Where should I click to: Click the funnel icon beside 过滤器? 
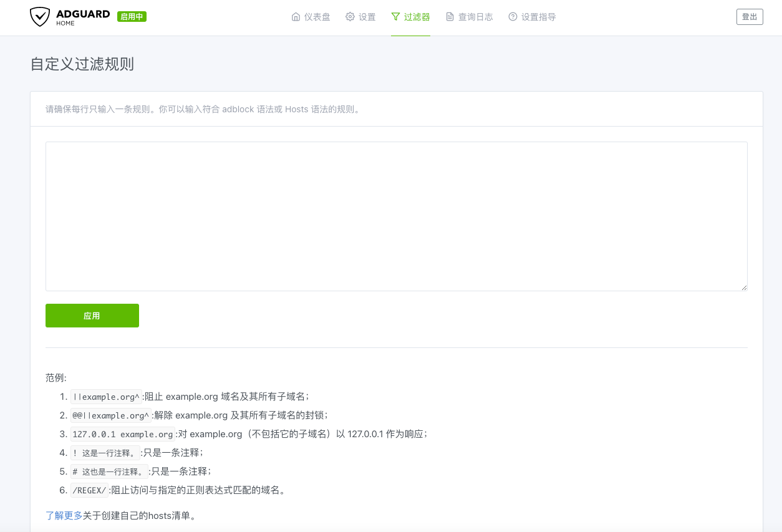(395, 17)
